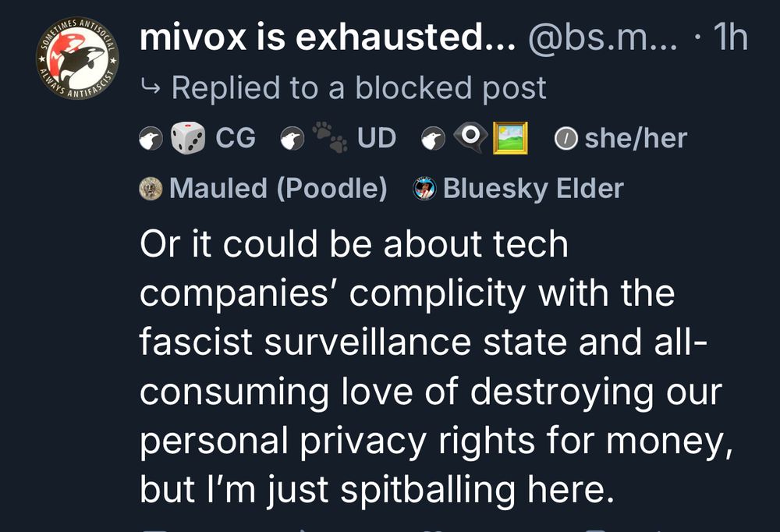
Task: Click the eye speech-bubble badge icon
Action: coord(471,137)
